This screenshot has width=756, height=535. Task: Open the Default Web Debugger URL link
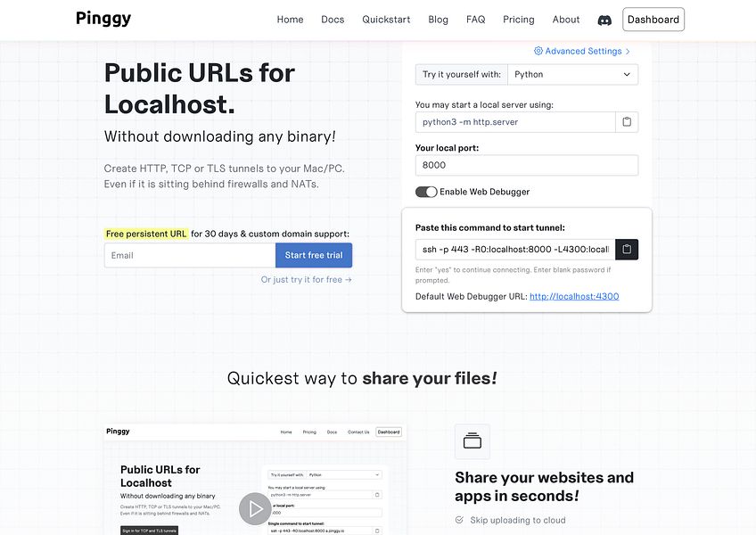574,296
